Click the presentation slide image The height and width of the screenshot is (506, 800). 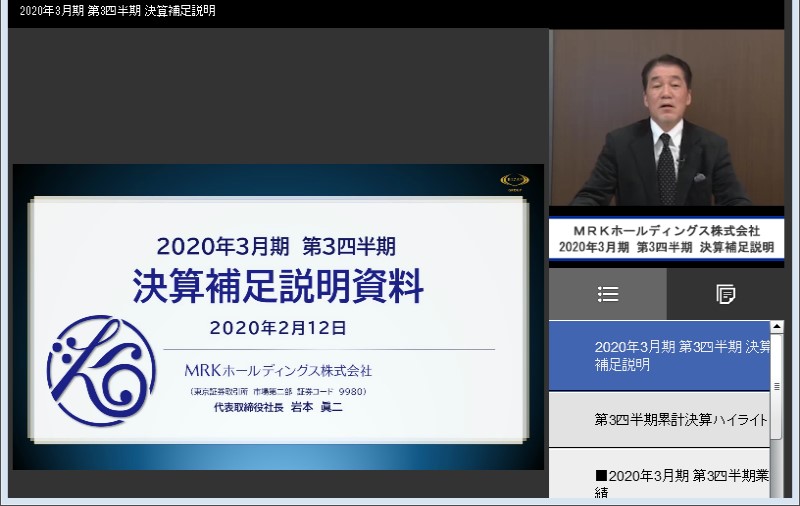pyautogui.click(x=278, y=317)
